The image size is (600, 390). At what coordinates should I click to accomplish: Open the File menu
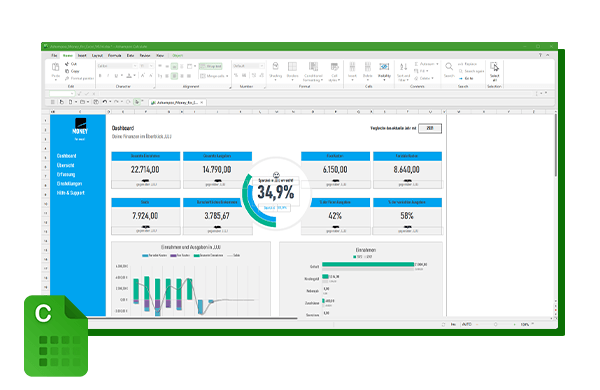pyautogui.click(x=54, y=55)
